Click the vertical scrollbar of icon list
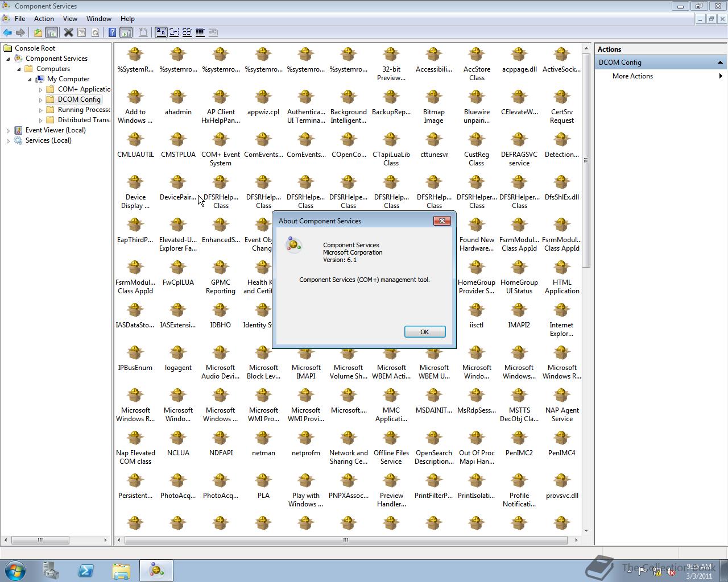728x582 pixels. [586, 160]
